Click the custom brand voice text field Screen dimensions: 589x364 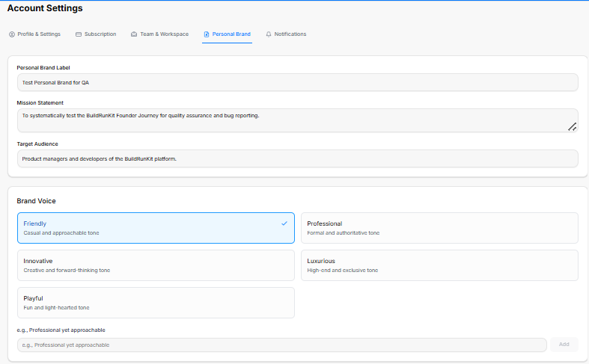(x=281, y=345)
